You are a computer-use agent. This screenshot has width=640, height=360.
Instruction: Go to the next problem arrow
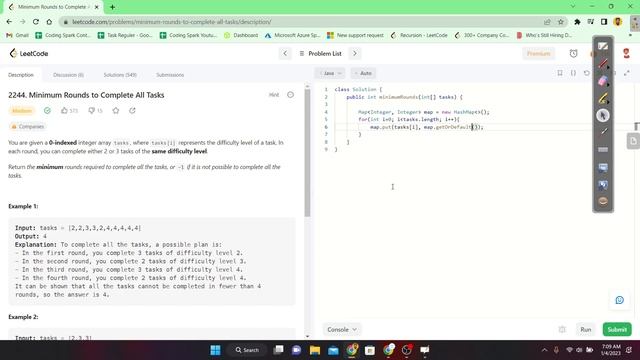(x=355, y=53)
